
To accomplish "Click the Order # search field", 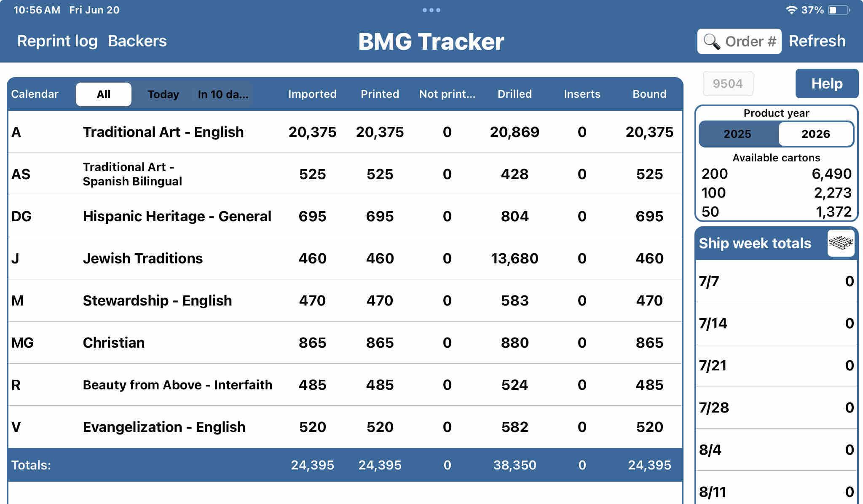I will click(750, 41).
